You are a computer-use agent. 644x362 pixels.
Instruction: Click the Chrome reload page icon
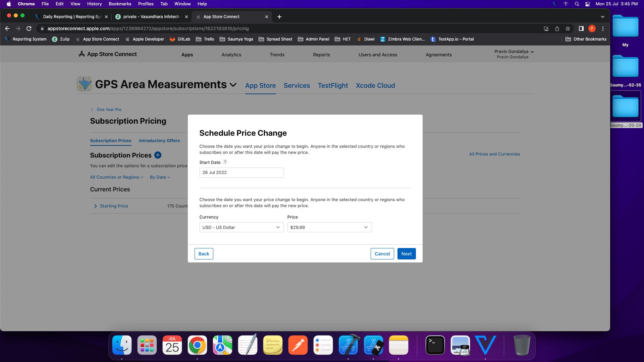click(29, 28)
